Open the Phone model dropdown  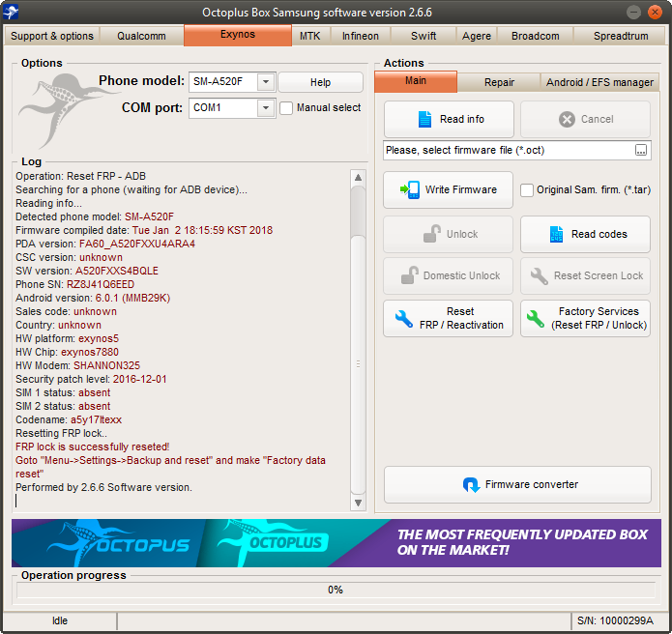pos(266,81)
